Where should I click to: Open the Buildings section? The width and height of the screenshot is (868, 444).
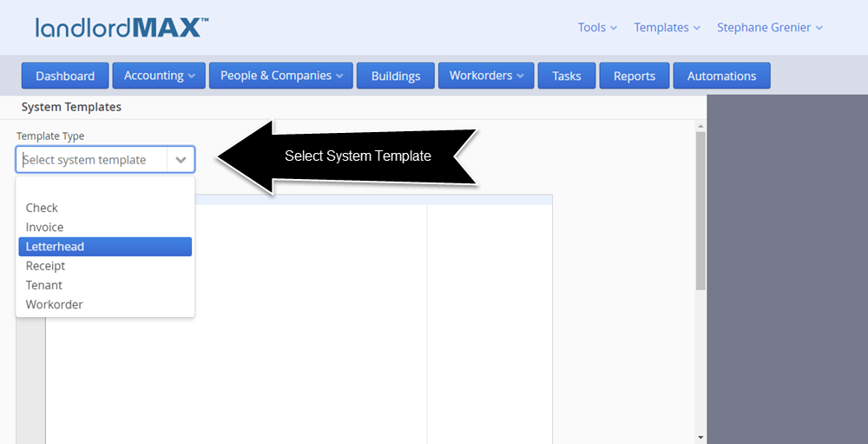(x=396, y=76)
